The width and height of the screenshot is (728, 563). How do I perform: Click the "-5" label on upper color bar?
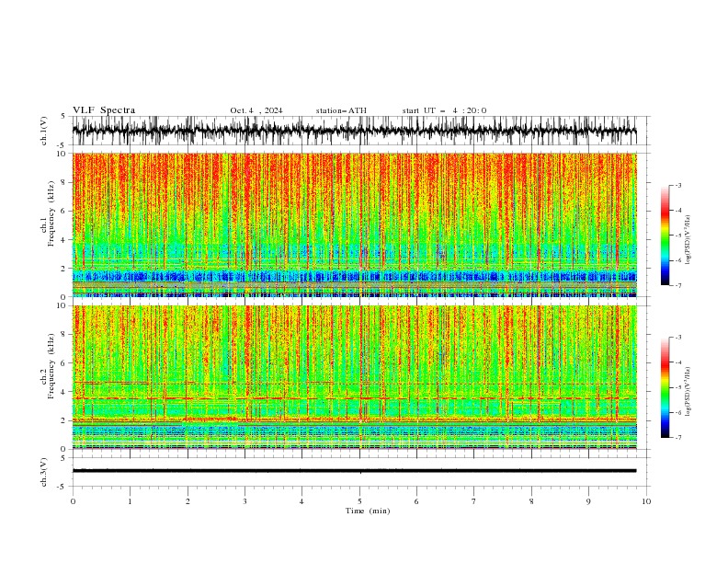click(677, 236)
